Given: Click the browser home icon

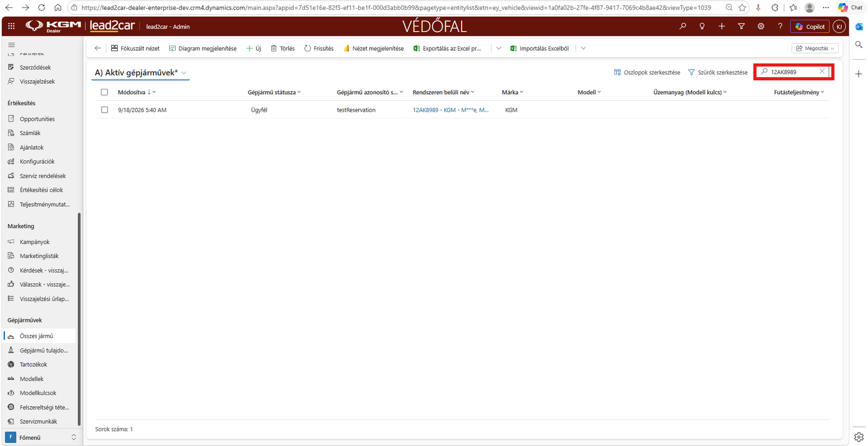Looking at the screenshot, I should [x=58, y=8].
